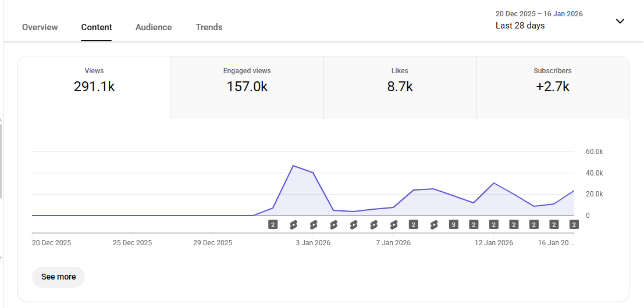Expand the date range dropdown arrow
Viewport: 644px width, 308px height.
pos(620,22)
